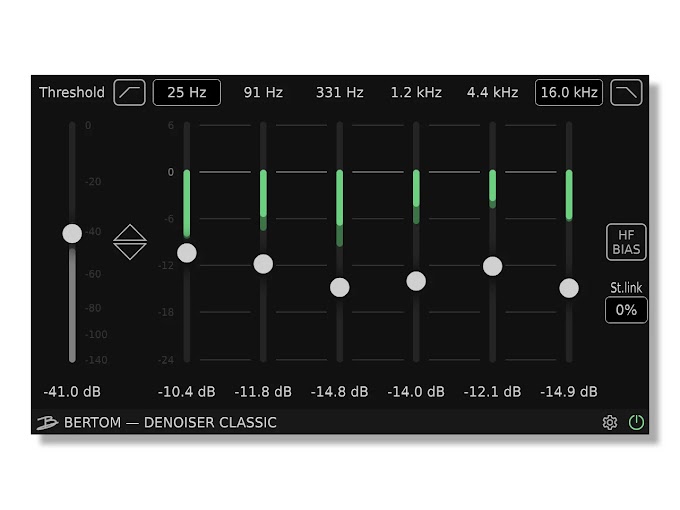Click the Threshold slider knob
The image size is (680, 510).
[72, 234]
